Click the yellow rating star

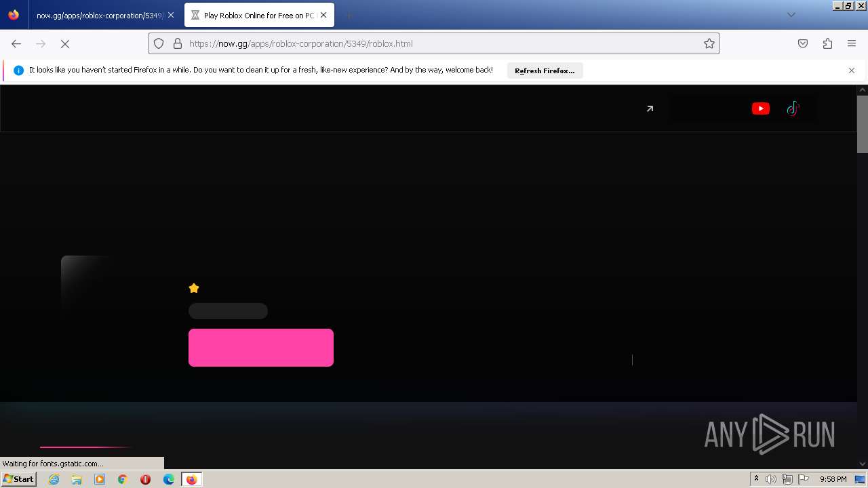[194, 288]
